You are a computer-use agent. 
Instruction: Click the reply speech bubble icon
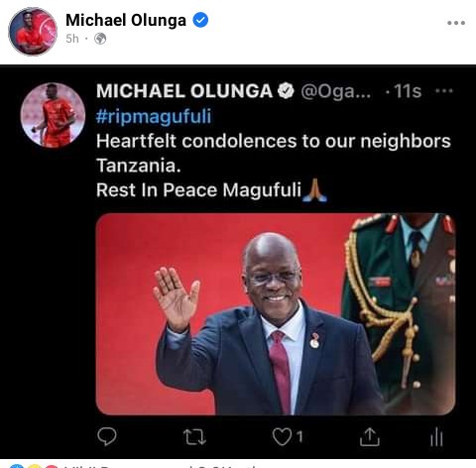pos(107,436)
